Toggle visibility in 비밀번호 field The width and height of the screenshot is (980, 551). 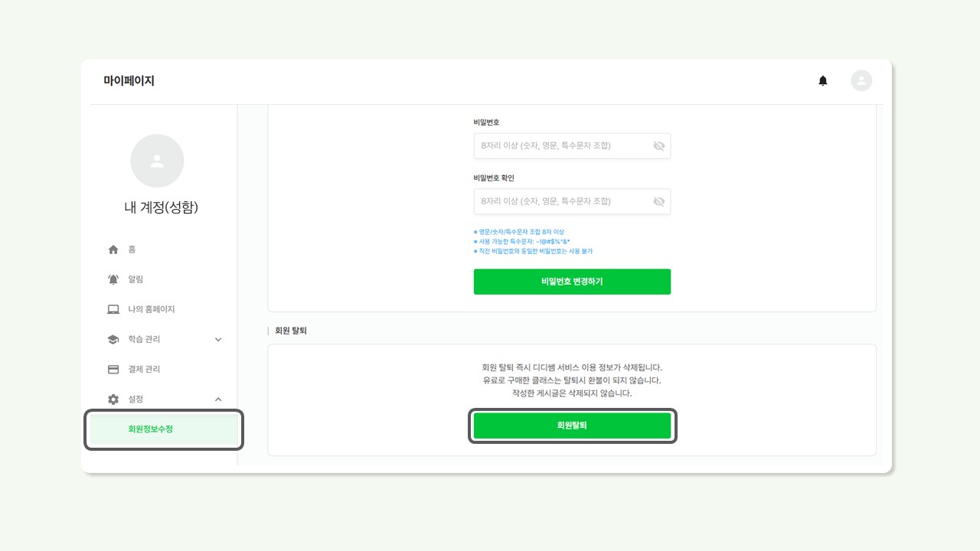coord(658,145)
